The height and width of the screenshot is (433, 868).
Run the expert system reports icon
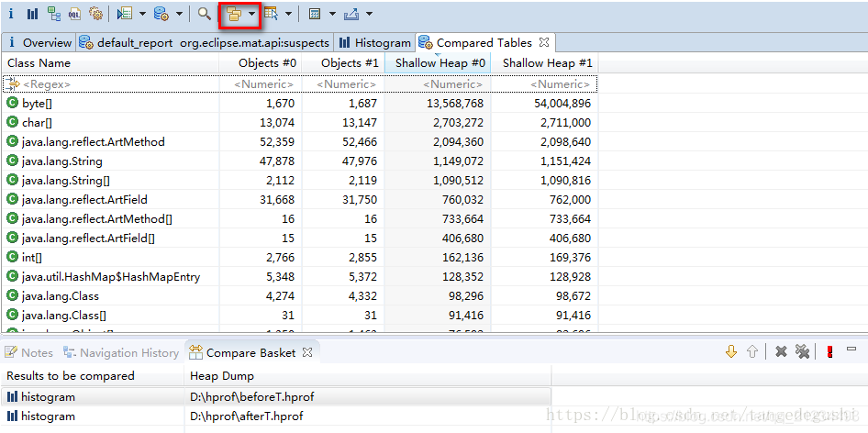click(x=125, y=14)
